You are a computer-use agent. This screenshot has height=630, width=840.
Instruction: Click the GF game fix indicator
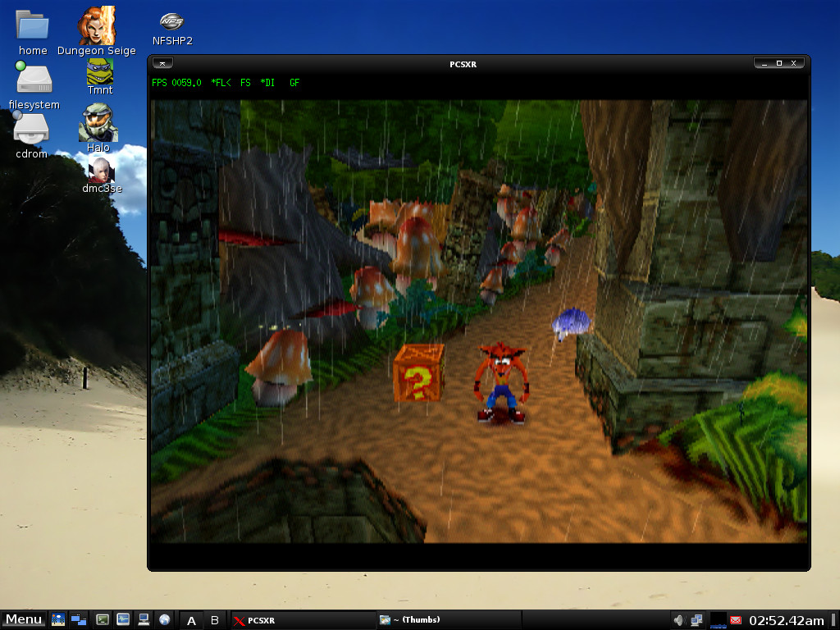click(x=294, y=83)
